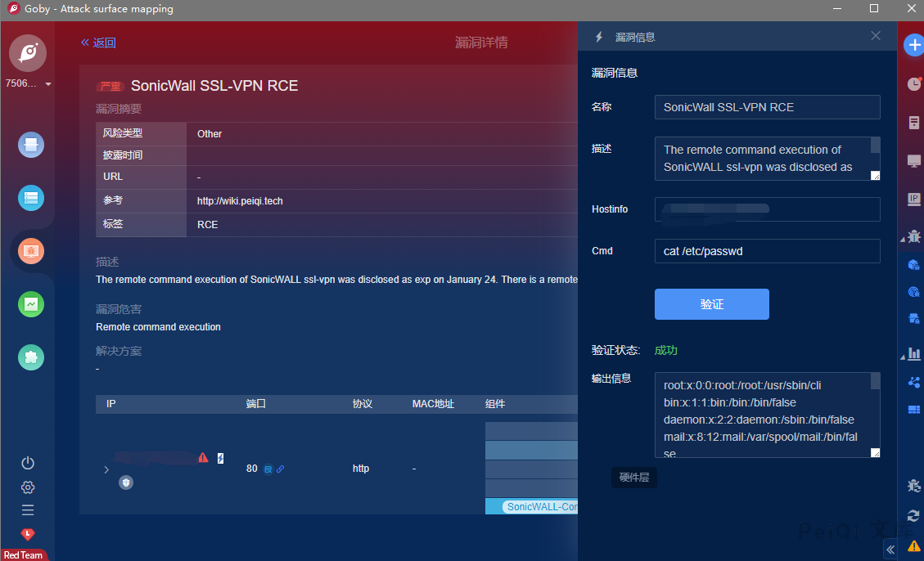The image size is (924, 561).
Task: Toggle the Red Team mode badge
Action: click(23, 555)
